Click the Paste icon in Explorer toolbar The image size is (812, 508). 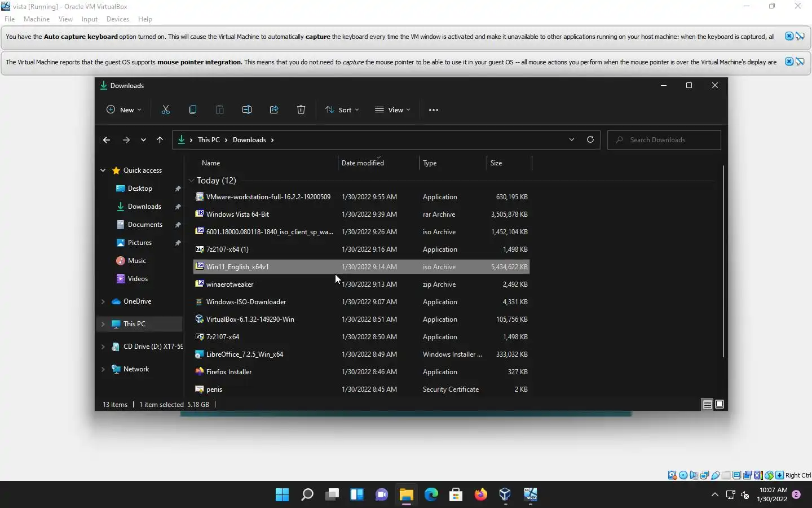coord(220,110)
